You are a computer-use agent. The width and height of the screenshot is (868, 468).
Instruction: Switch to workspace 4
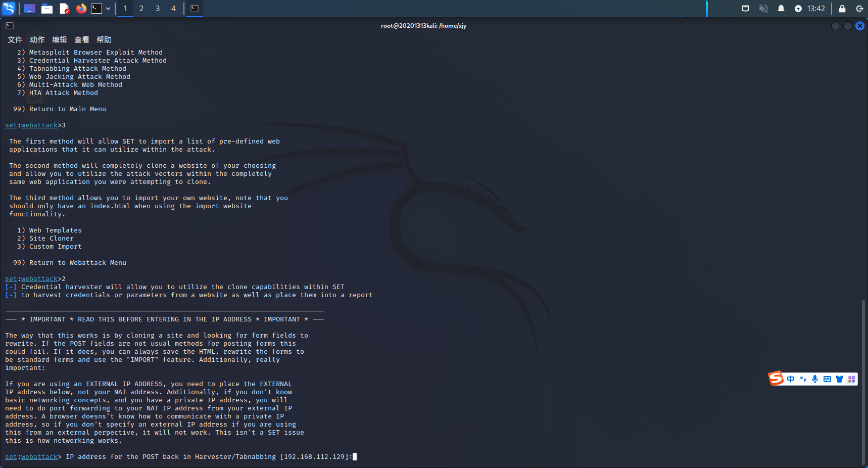tap(173, 9)
